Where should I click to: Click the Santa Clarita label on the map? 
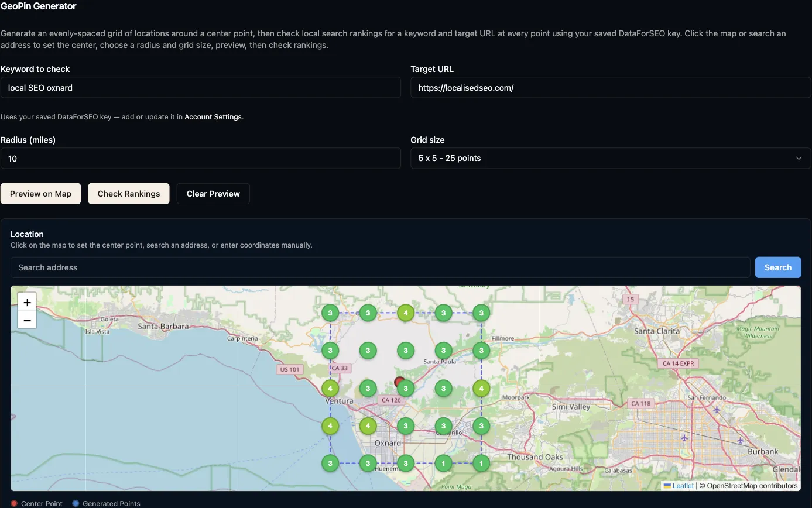[657, 331]
